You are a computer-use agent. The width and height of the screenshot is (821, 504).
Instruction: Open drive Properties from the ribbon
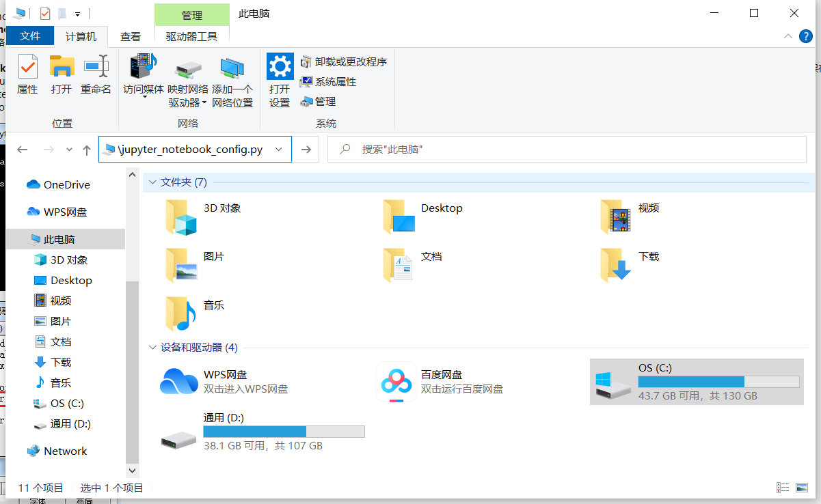(x=27, y=75)
